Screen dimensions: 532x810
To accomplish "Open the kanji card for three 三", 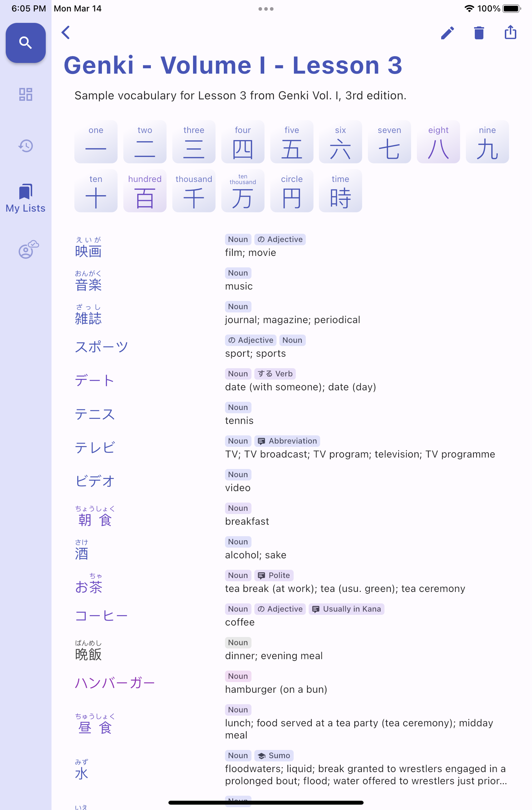I will coord(194,142).
